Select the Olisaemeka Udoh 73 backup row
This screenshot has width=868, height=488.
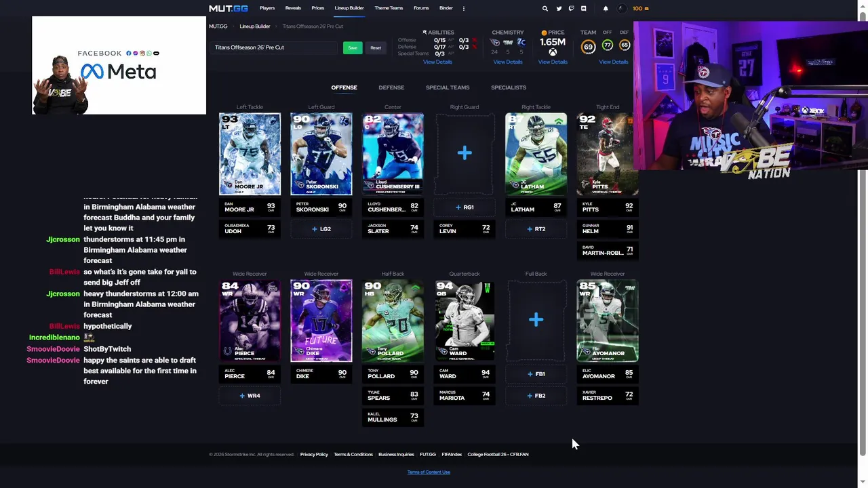(x=250, y=229)
